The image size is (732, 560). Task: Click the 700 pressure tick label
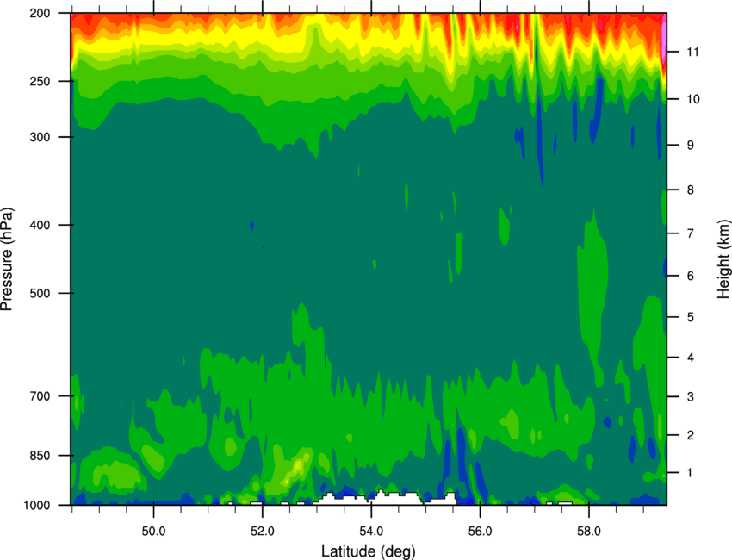(x=40, y=396)
